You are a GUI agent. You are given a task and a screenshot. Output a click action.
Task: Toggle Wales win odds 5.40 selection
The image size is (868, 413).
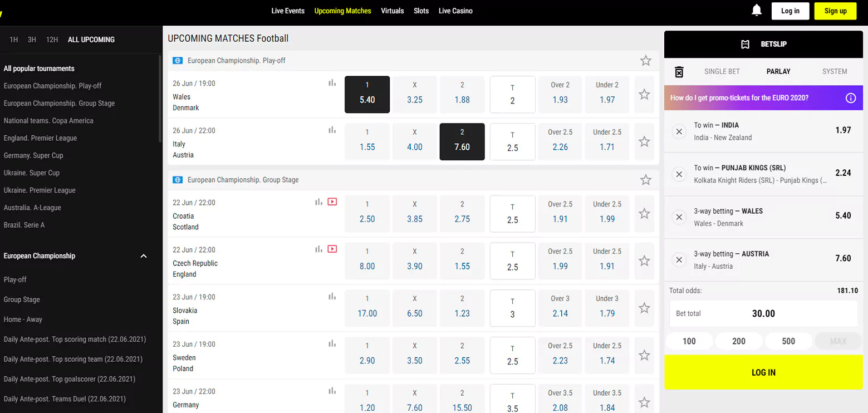tap(367, 95)
